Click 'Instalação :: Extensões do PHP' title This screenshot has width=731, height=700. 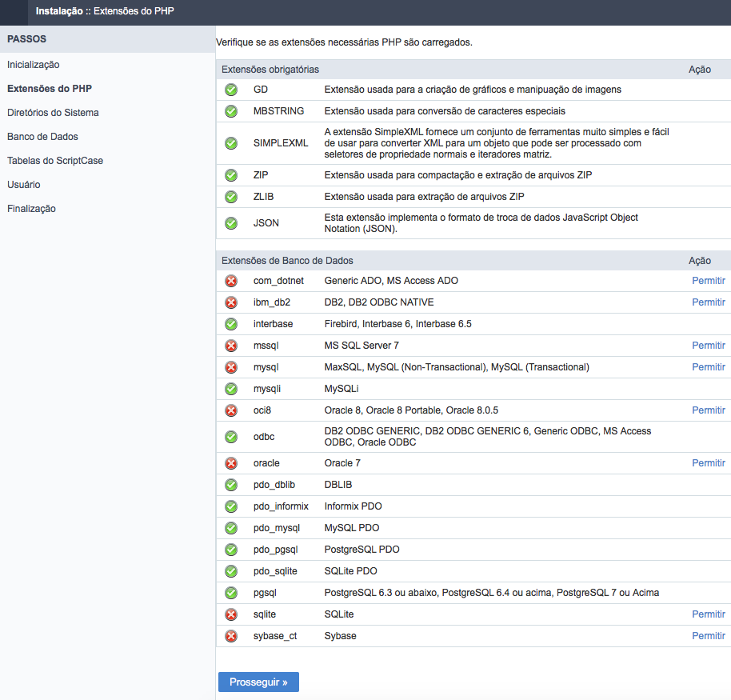[x=105, y=11]
